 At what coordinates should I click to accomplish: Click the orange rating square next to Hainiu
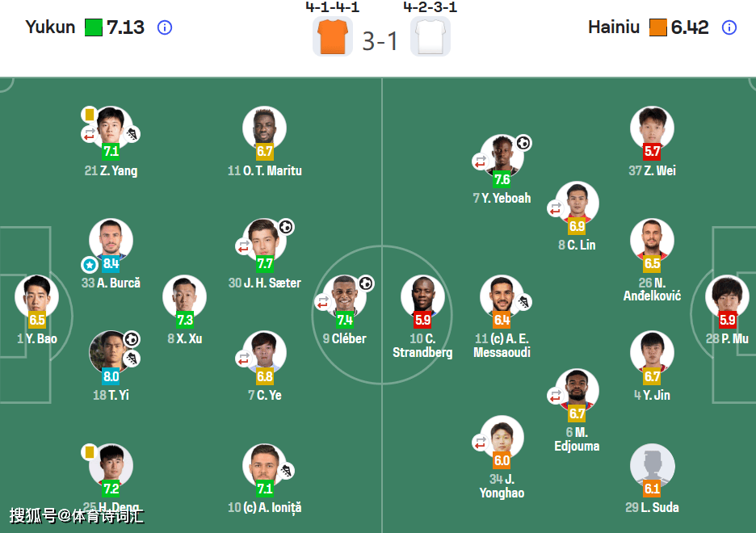[657, 27]
